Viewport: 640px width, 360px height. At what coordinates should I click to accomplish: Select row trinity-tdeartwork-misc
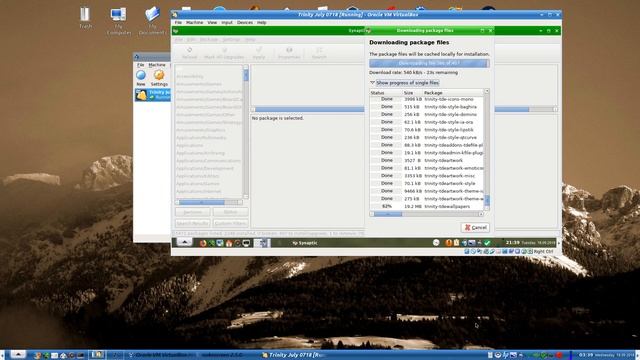427,176
